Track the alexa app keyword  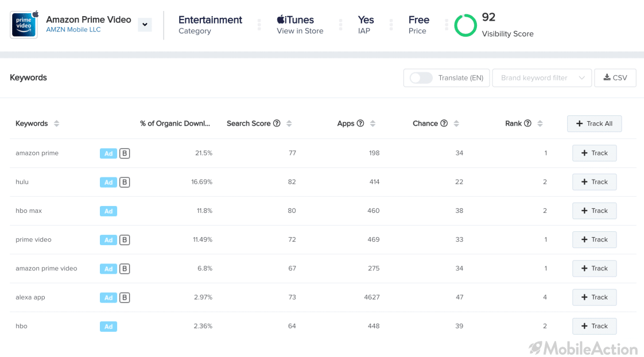pos(594,297)
